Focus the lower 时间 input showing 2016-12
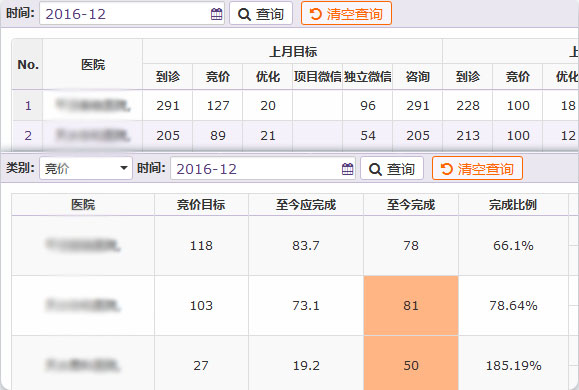 click(263, 168)
